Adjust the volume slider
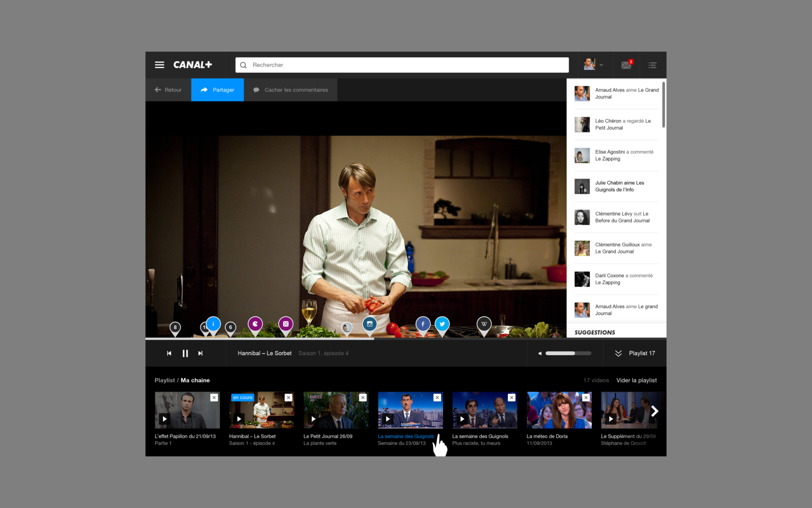 [568, 353]
